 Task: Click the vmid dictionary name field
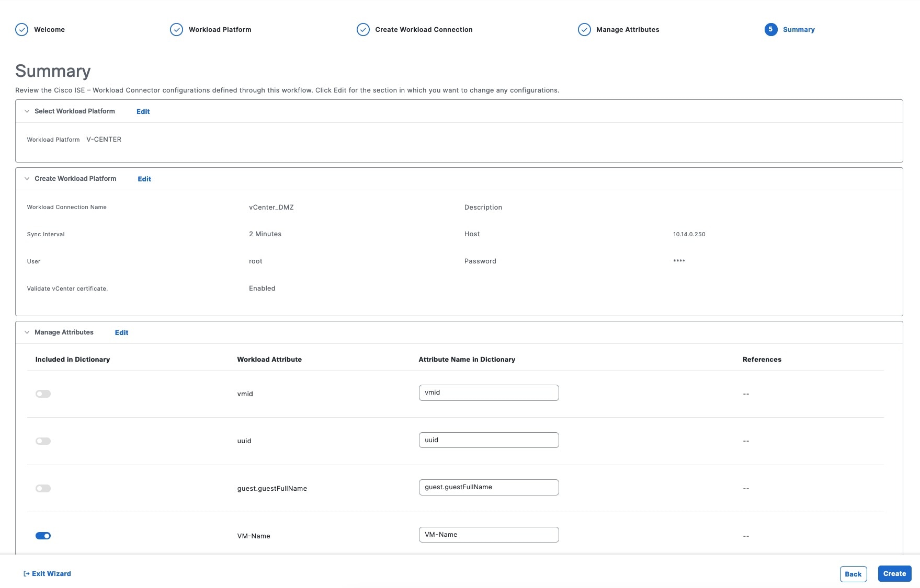coord(489,393)
